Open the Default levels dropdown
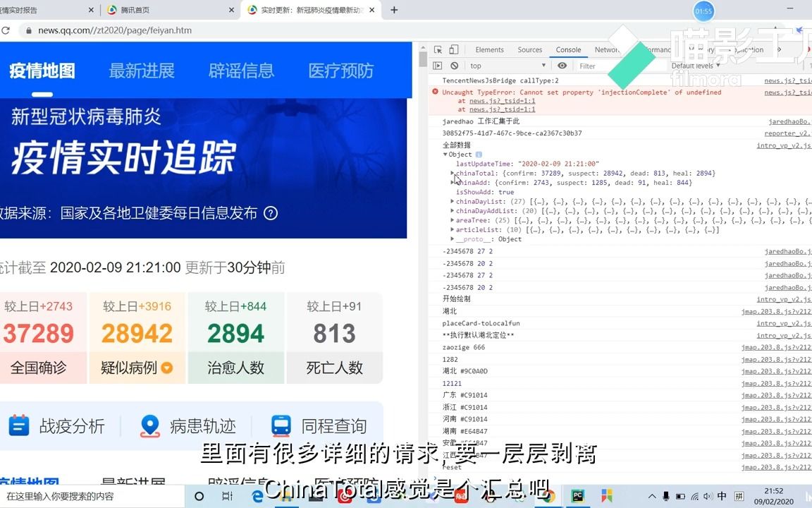Image resolution: width=812 pixels, height=508 pixels. click(x=694, y=65)
